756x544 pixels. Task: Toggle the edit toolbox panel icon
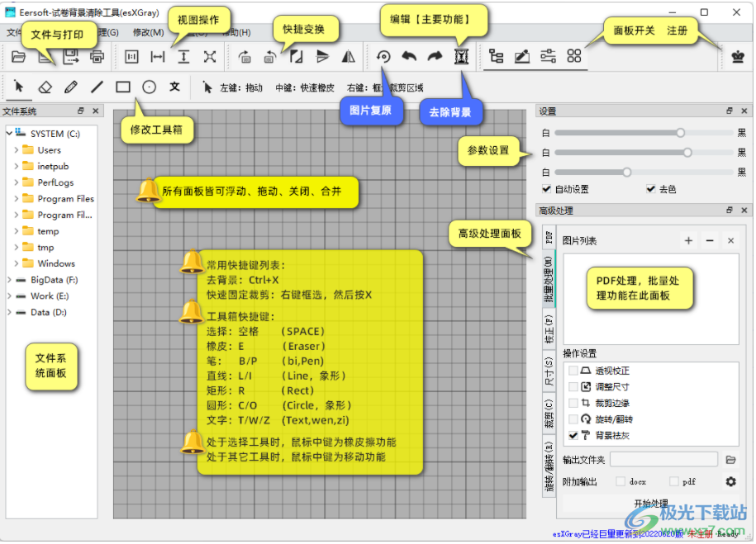click(522, 56)
